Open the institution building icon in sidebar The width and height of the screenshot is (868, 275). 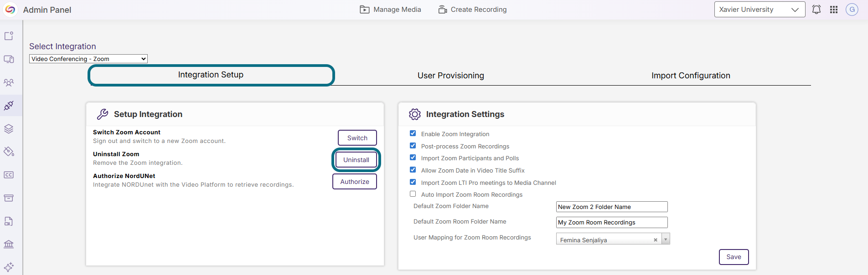pos(9,244)
